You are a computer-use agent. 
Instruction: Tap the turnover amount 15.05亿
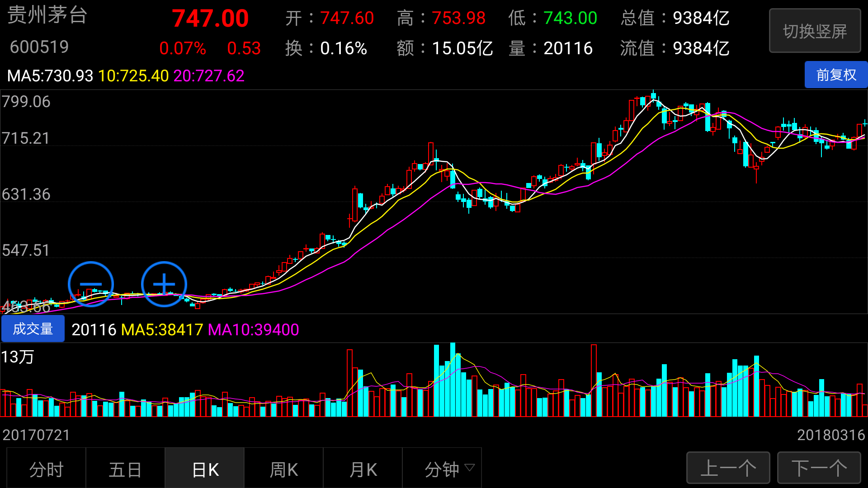(x=462, y=48)
